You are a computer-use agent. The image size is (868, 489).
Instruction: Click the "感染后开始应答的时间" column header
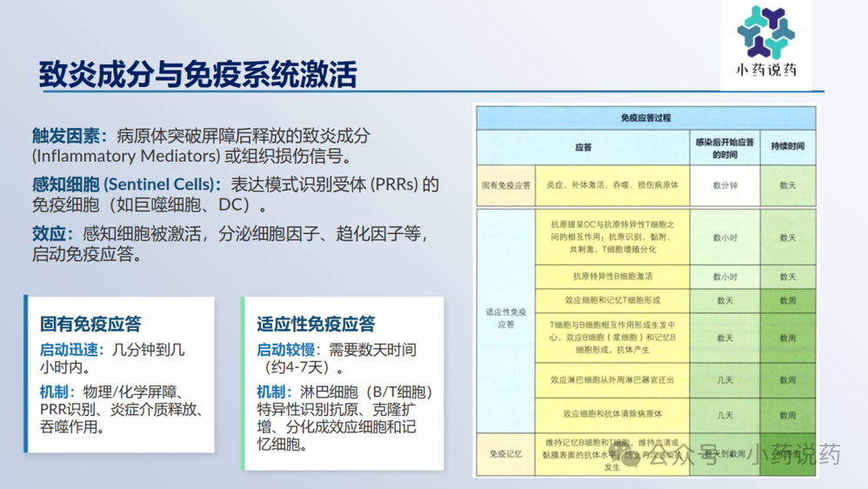[x=724, y=148]
